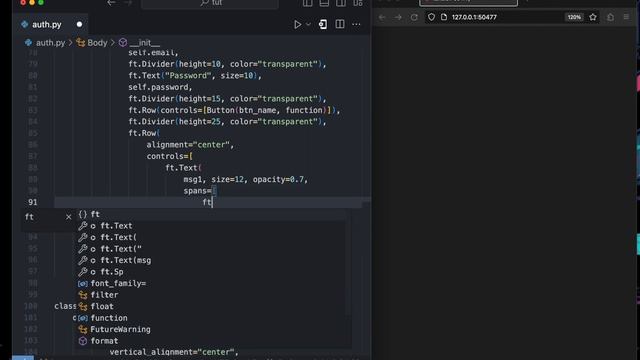Click 'spans=' code text

click(x=198, y=191)
